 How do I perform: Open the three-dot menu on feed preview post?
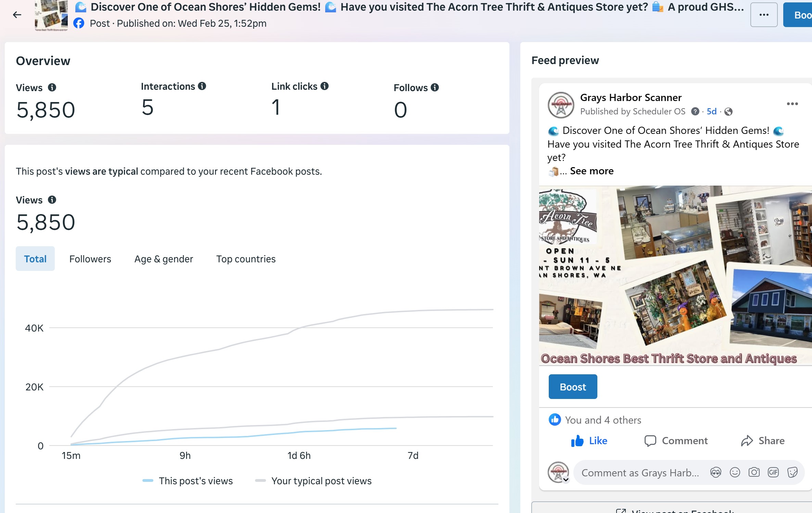792,104
